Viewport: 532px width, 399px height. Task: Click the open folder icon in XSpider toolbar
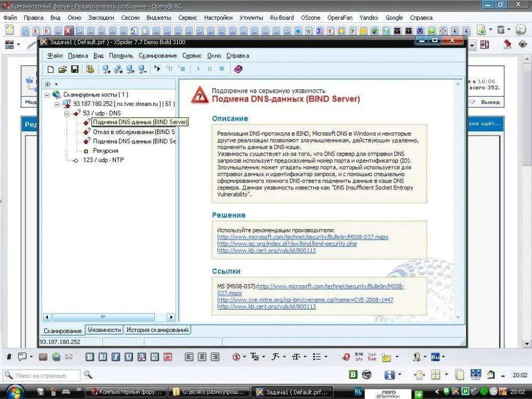[62, 69]
